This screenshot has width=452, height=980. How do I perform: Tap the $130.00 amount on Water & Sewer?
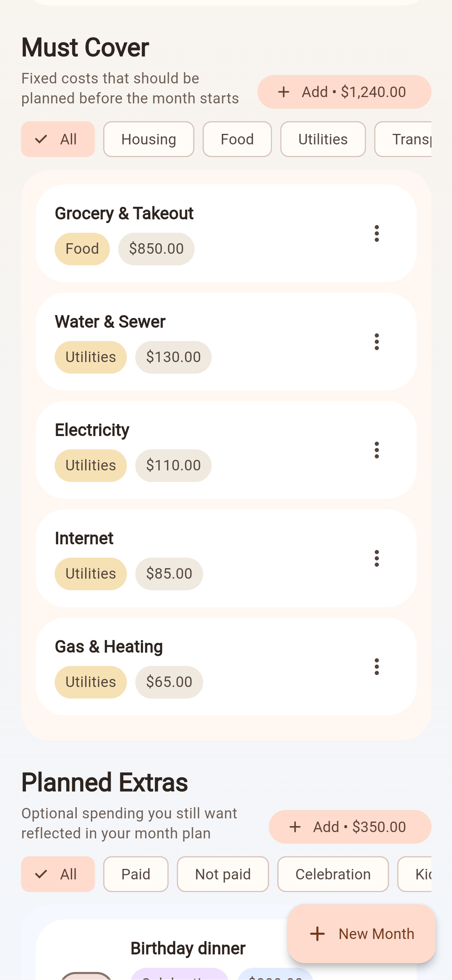173,357
